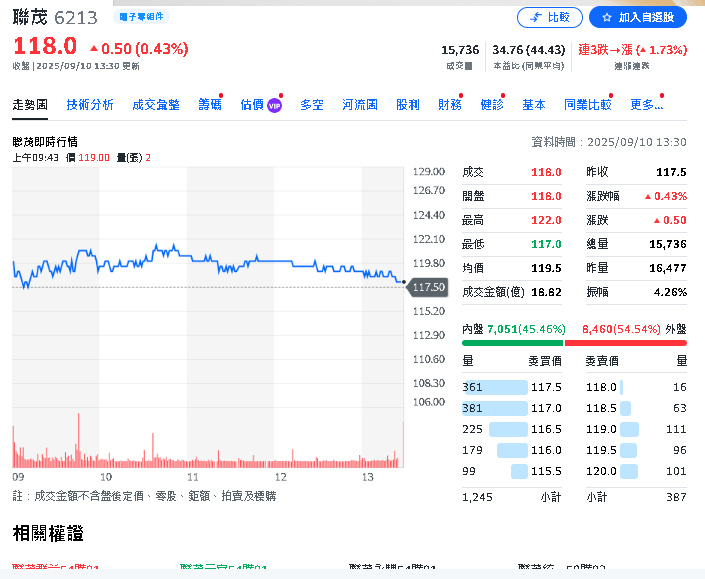The image size is (705, 579).
Task: Click the ask subtotal 387
Action: pos(676,497)
